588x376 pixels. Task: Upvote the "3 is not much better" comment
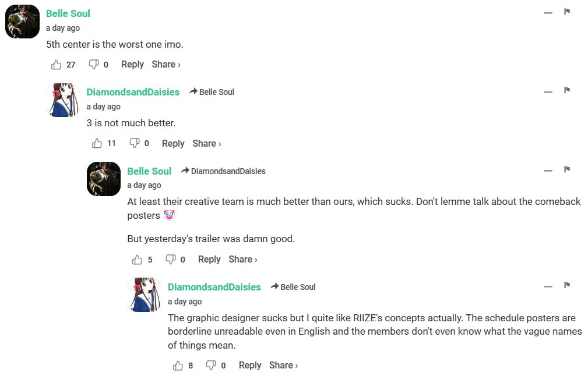(x=97, y=143)
